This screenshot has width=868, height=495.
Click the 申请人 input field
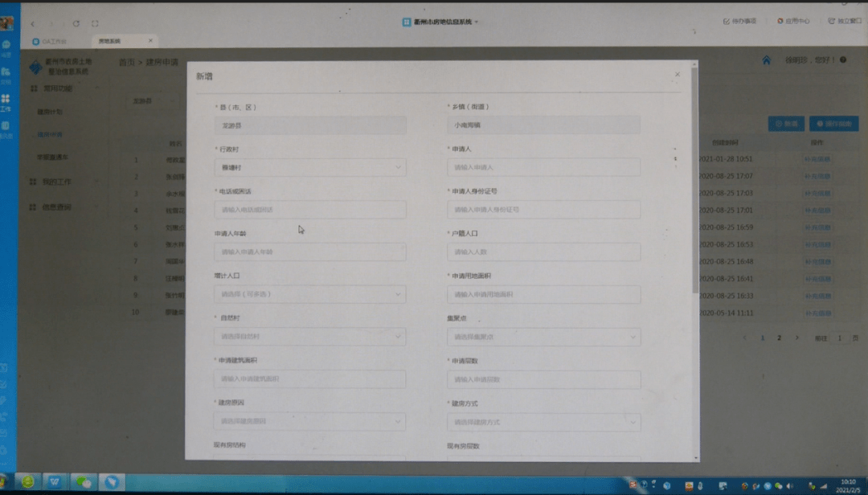(x=543, y=167)
